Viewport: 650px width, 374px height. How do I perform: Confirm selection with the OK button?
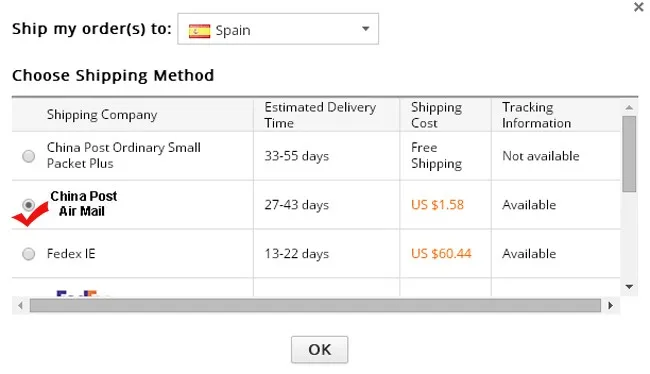point(320,350)
